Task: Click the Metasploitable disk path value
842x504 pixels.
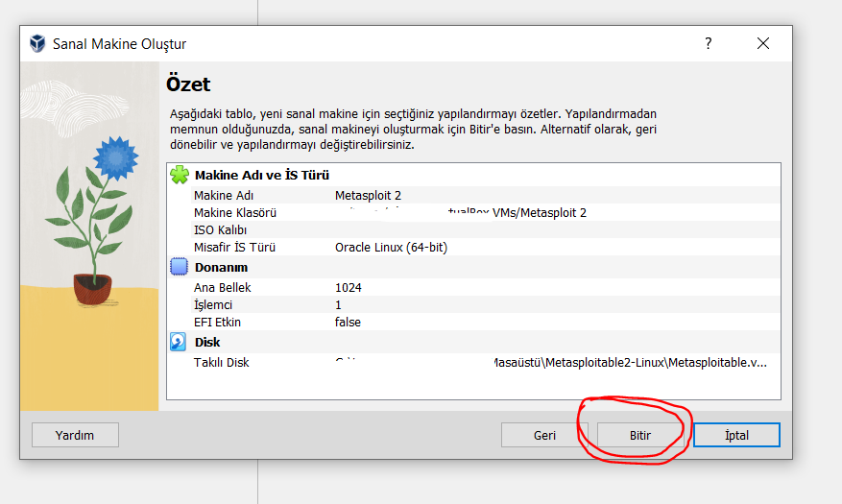Action: (630, 363)
